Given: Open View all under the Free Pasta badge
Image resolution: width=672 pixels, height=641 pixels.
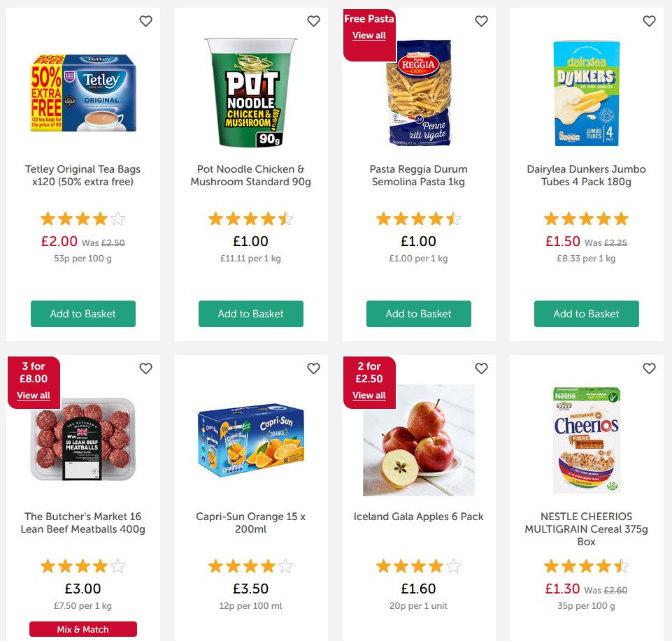Looking at the screenshot, I should pyautogui.click(x=369, y=36).
